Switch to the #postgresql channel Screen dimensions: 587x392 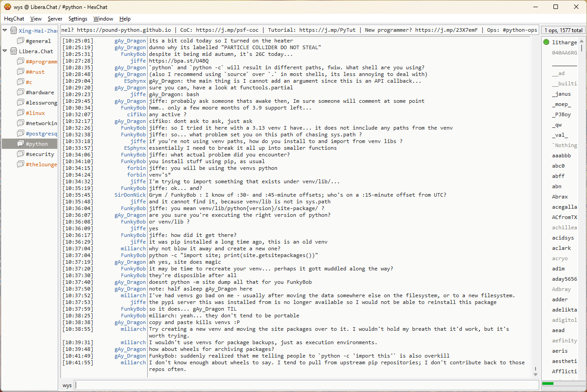[x=41, y=134]
